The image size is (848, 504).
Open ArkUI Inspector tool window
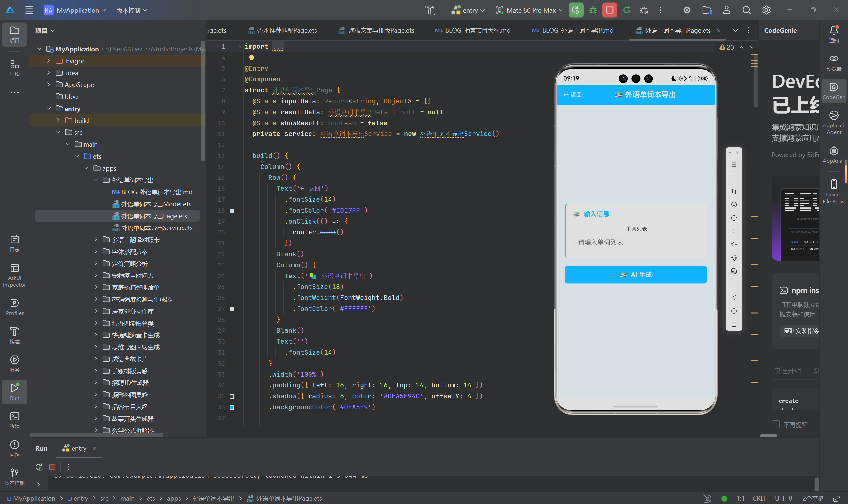tap(14, 276)
